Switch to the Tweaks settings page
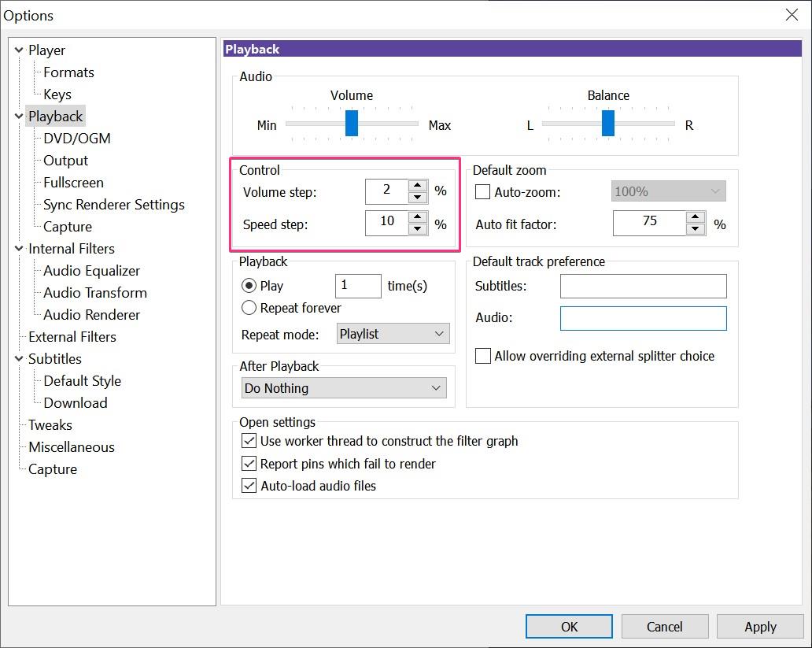 point(50,424)
